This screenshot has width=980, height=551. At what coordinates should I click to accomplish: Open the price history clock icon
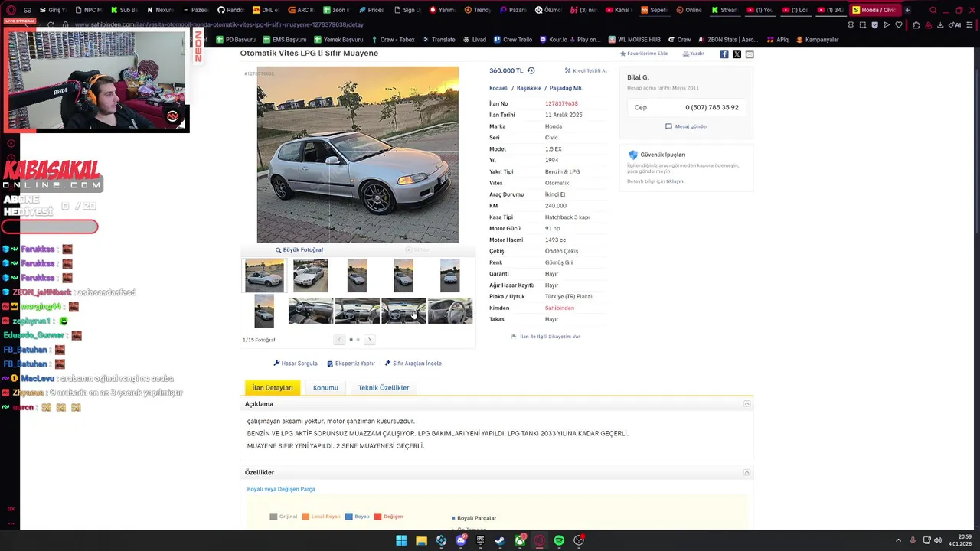531,70
